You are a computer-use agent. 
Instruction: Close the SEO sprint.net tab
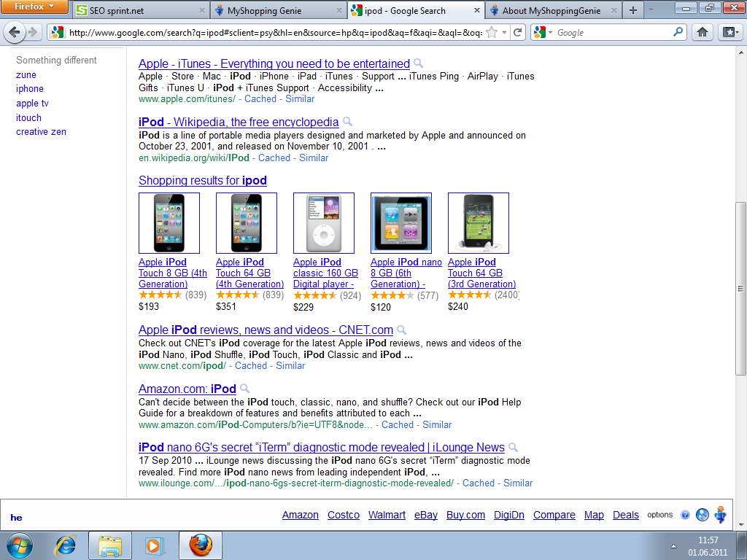(202, 10)
